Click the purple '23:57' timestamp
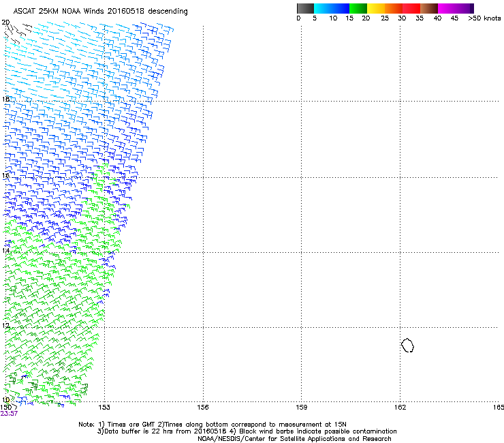504x443 pixels. tap(9, 414)
